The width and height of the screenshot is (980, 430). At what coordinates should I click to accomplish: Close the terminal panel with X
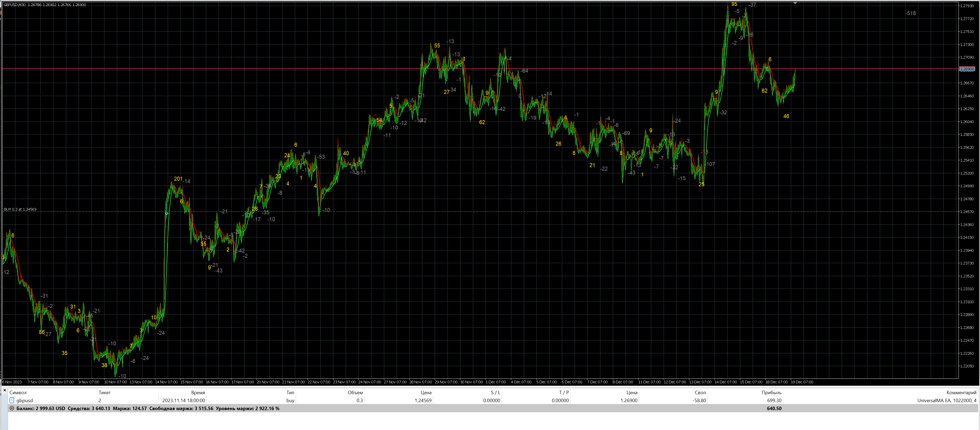click(5, 390)
